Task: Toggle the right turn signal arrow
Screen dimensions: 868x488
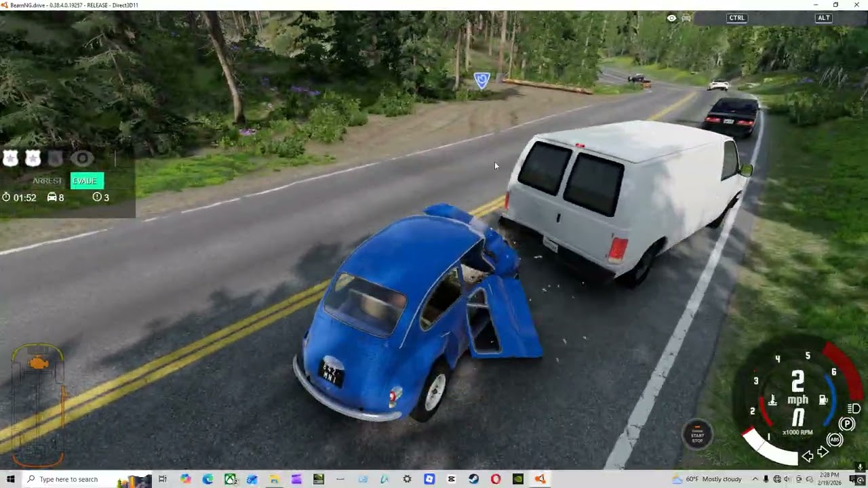Action: pyautogui.click(x=823, y=451)
